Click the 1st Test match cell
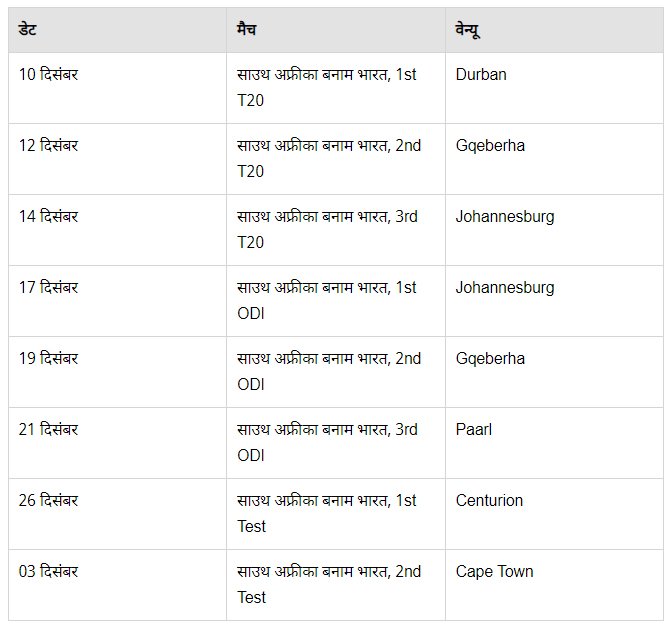 pos(336,514)
